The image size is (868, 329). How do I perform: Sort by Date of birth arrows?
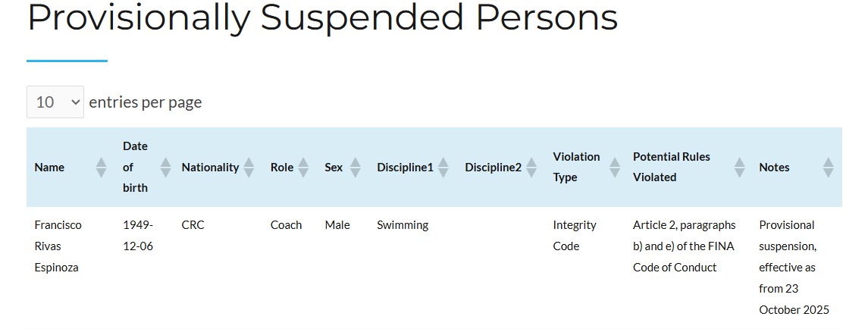click(x=166, y=168)
